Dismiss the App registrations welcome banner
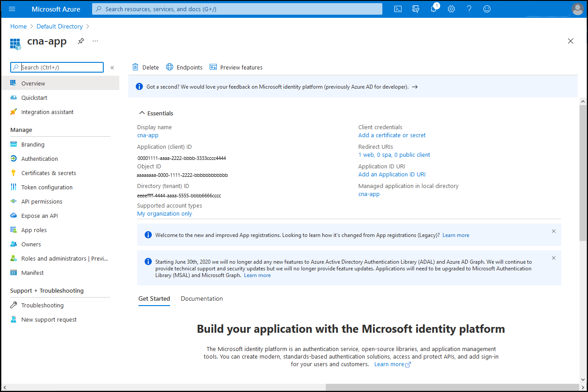This screenshot has height=392, width=588. pyautogui.click(x=554, y=231)
